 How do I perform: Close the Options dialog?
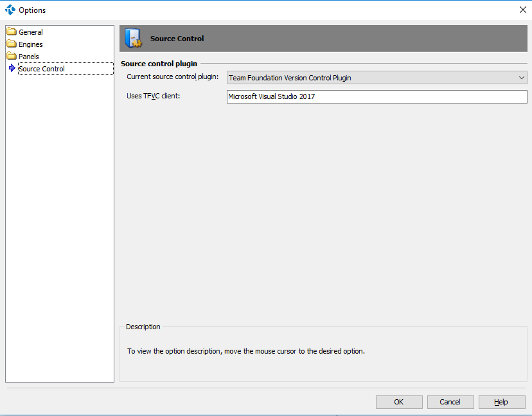click(x=523, y=10)
